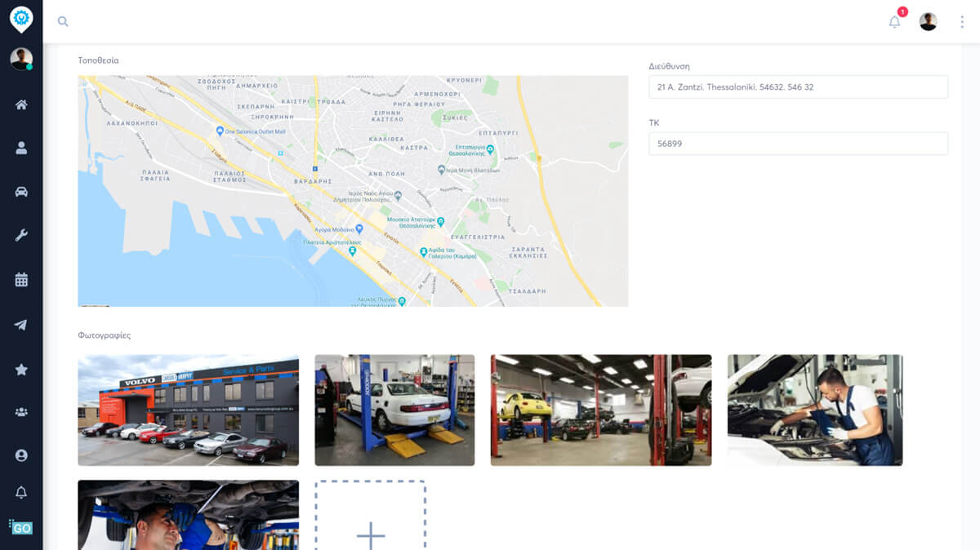Screen dimensions: 980x550
Task: Go to the Home dashboard
Action: (x=22, y=104)
